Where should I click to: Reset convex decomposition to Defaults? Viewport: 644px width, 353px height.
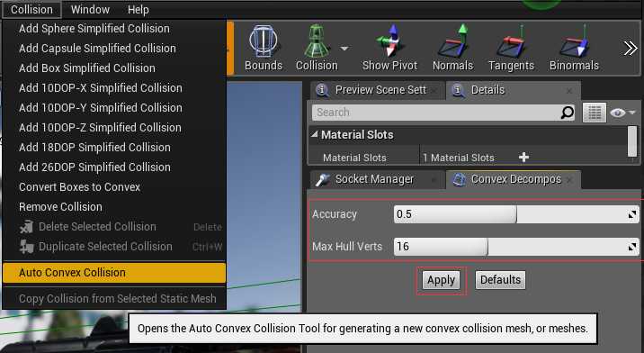(500, 280)
